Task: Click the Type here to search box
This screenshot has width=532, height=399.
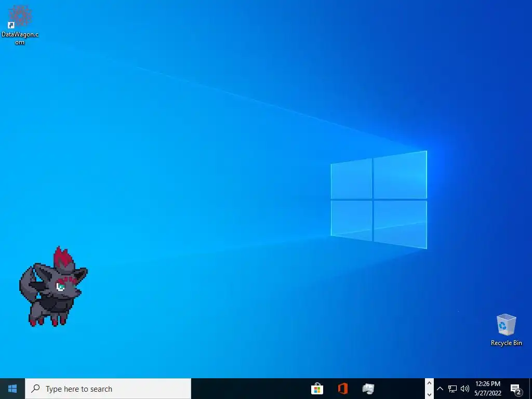Action: [108, 389]
